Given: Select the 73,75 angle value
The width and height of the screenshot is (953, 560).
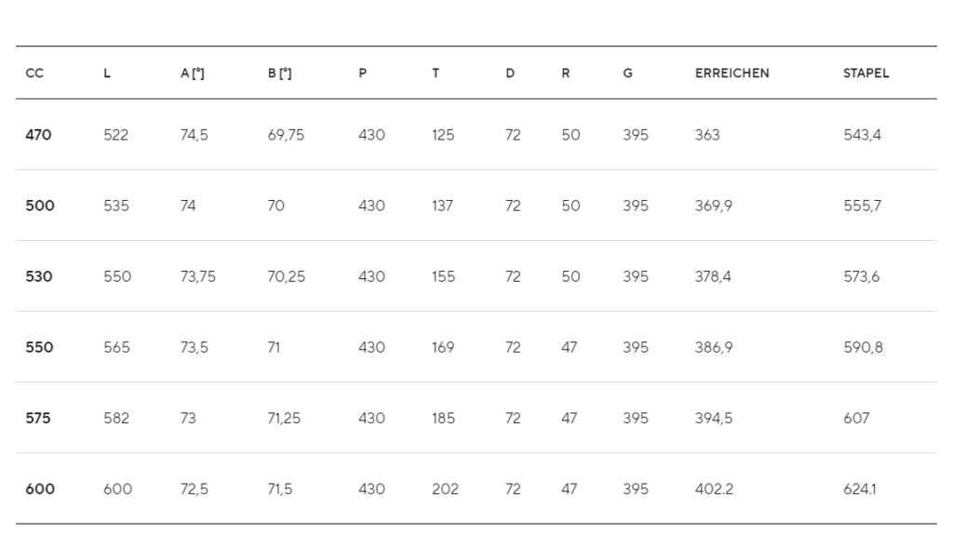Looking at the screenshot, I should click(x=197, y=277).
